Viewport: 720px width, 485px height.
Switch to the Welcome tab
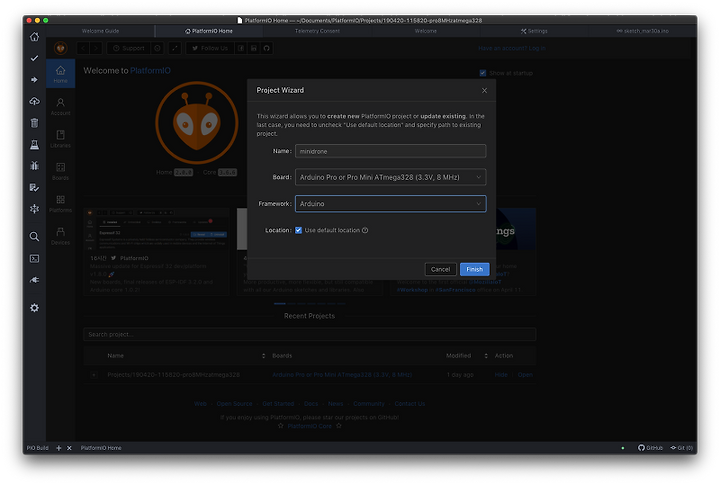[426, 31]
